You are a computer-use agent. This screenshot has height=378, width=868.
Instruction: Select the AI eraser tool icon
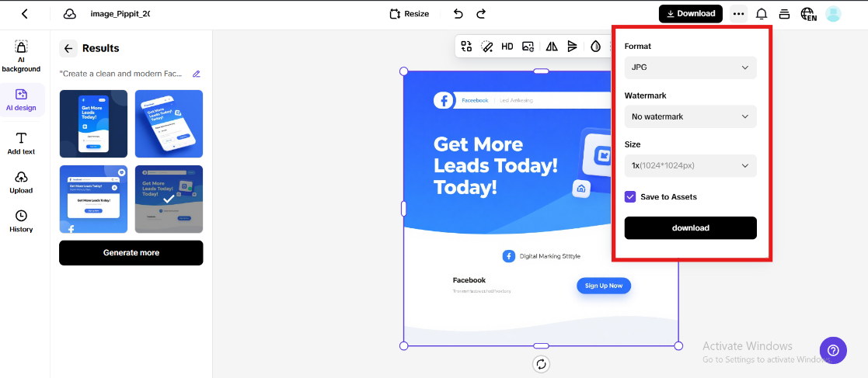coord(486,47)
